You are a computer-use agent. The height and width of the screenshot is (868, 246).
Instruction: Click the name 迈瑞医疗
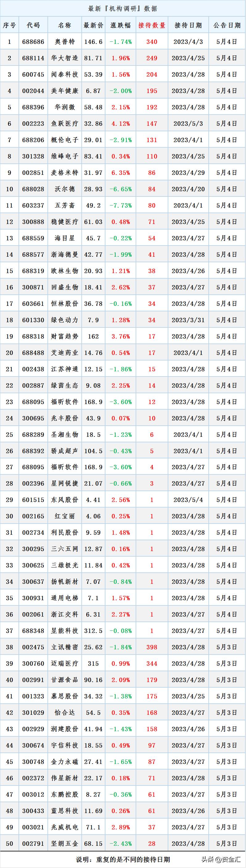[64, 664]
